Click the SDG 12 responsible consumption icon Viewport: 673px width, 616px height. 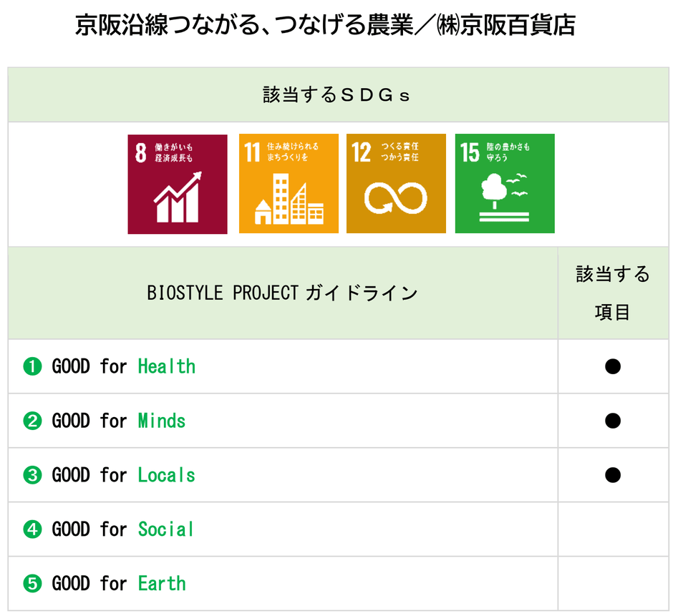tap(396, 184)
